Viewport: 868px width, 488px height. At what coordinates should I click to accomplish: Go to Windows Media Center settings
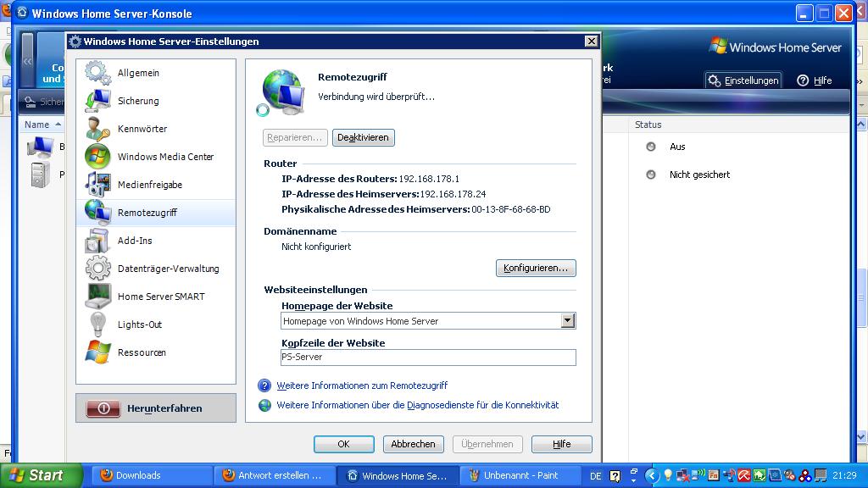[x=156, y=157]
